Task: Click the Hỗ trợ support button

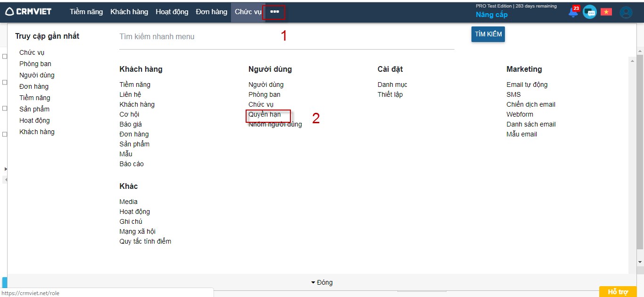Action: (618, 292)
